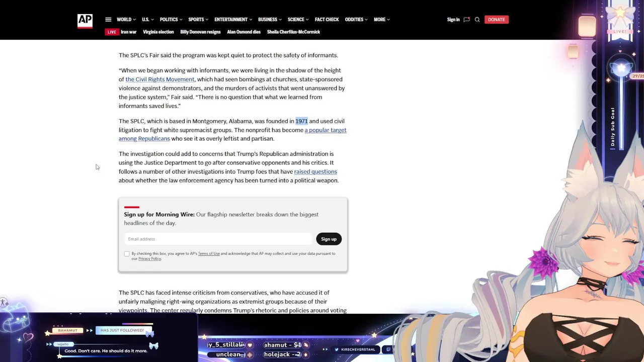Open 'a popular target among Republicans' link
Viewport: 644px width, 362px height.
(x=326, y=130)
